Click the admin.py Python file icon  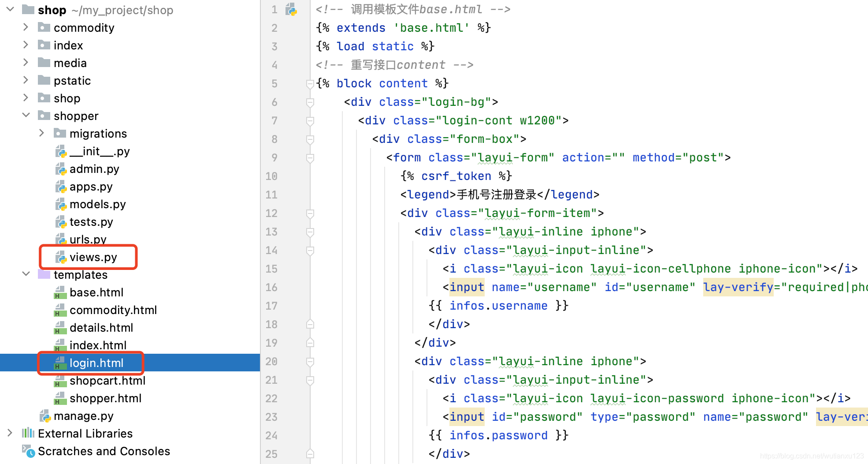tap(61, 169)
